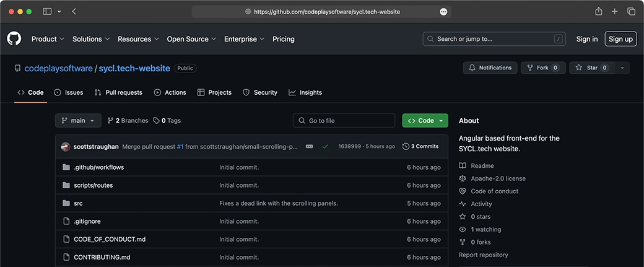Switch to the Security tab

coord(260,92)
